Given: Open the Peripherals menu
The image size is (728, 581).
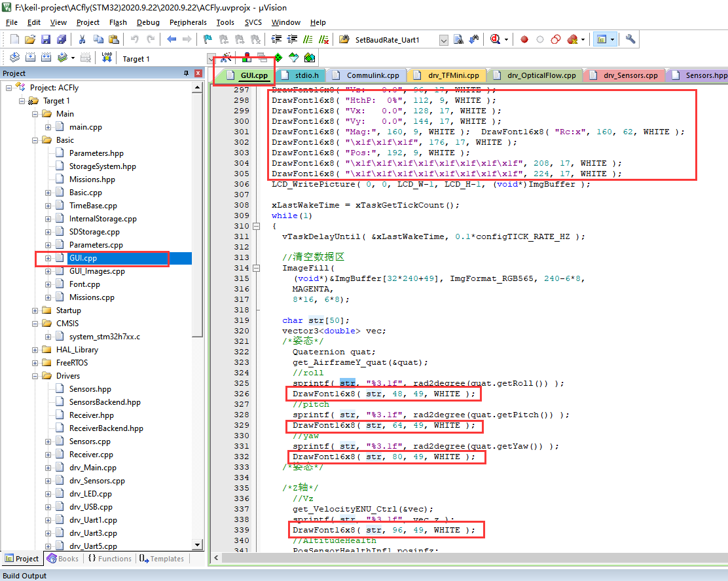Looking at the screenshot, I should (x=188, y=22).
